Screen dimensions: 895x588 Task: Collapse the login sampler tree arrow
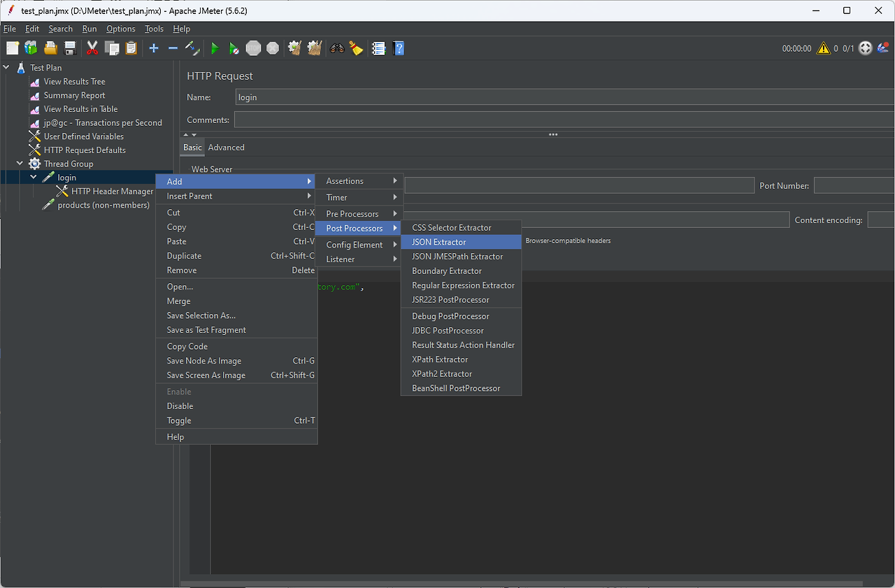(x=34, y=178)
